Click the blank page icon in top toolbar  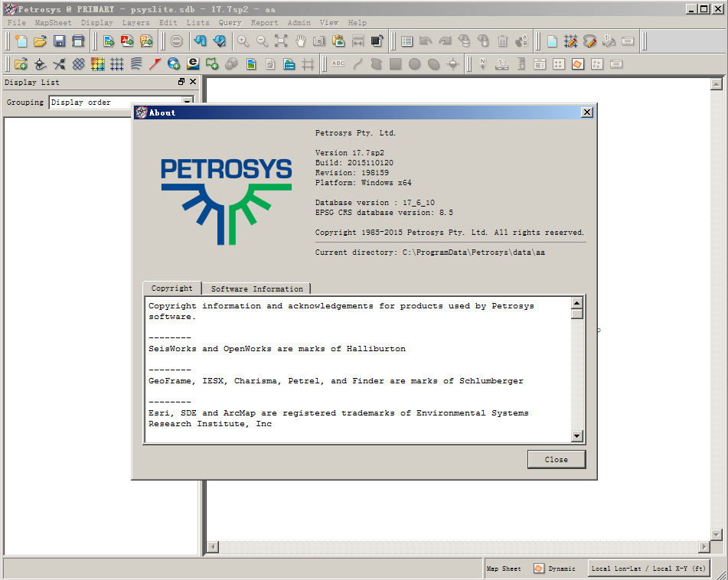[x=552, y=41]
